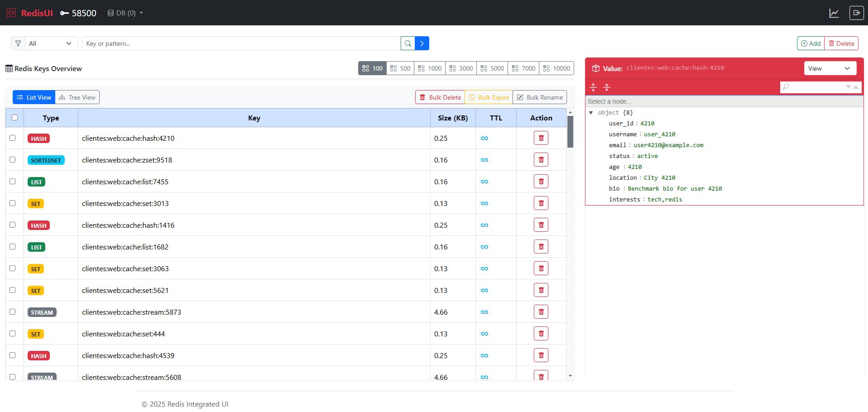Toggle the select-all checkbox in table header
Image resolution: width=868 pixels, height=412 pixels.
(x=14, y=117)
